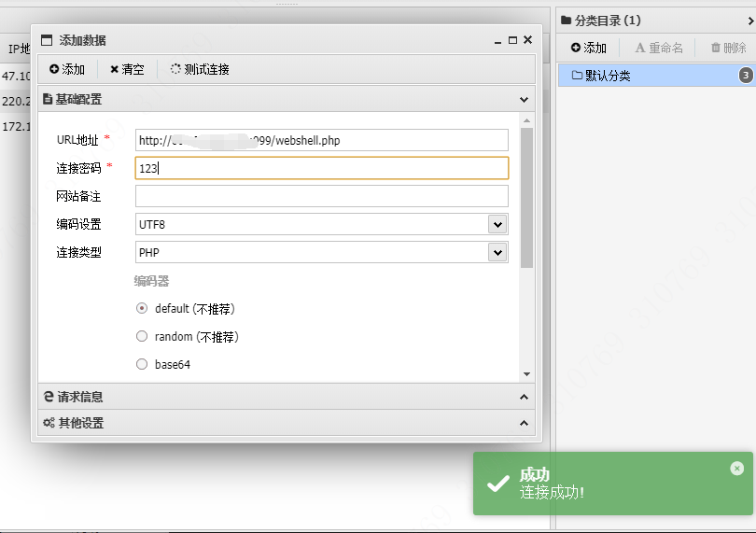756x533 pixels.
Task: Click the 请求信息 browser icon
Action: point(49,397)
